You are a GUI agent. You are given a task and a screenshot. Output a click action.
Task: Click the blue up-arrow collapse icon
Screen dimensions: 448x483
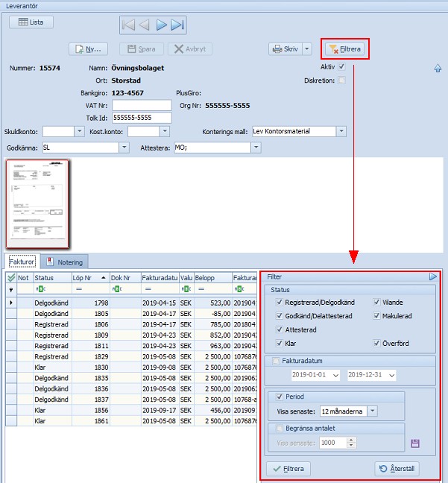(438, 68)
